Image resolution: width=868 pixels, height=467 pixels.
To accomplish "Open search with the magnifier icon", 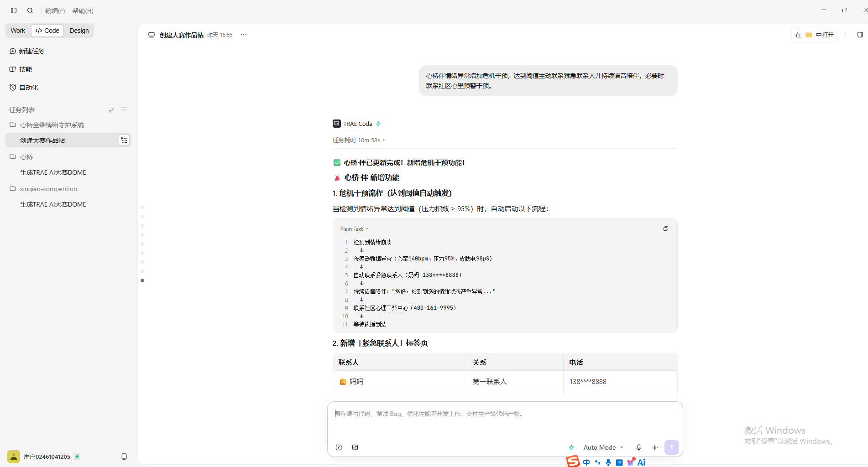I will (30, 10).
